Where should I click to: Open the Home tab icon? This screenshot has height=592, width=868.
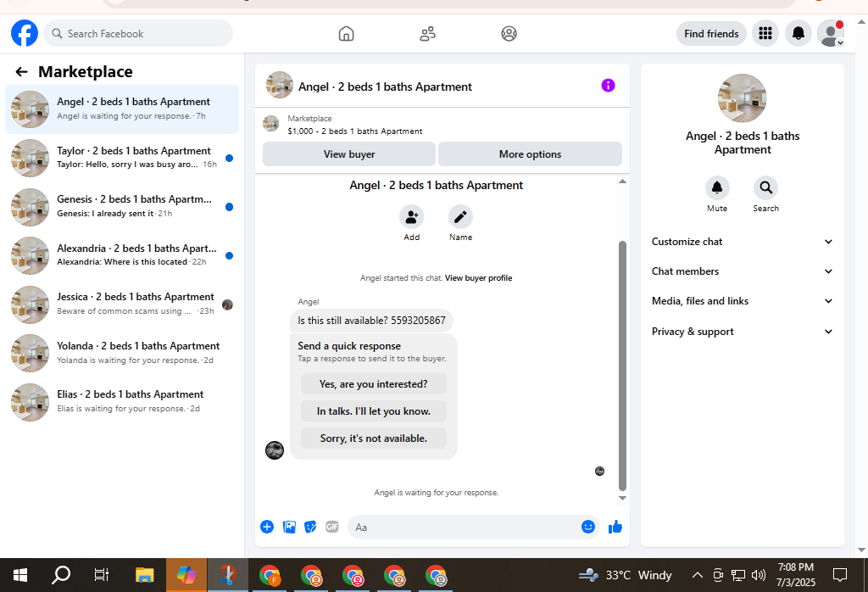tap(346, 34)
